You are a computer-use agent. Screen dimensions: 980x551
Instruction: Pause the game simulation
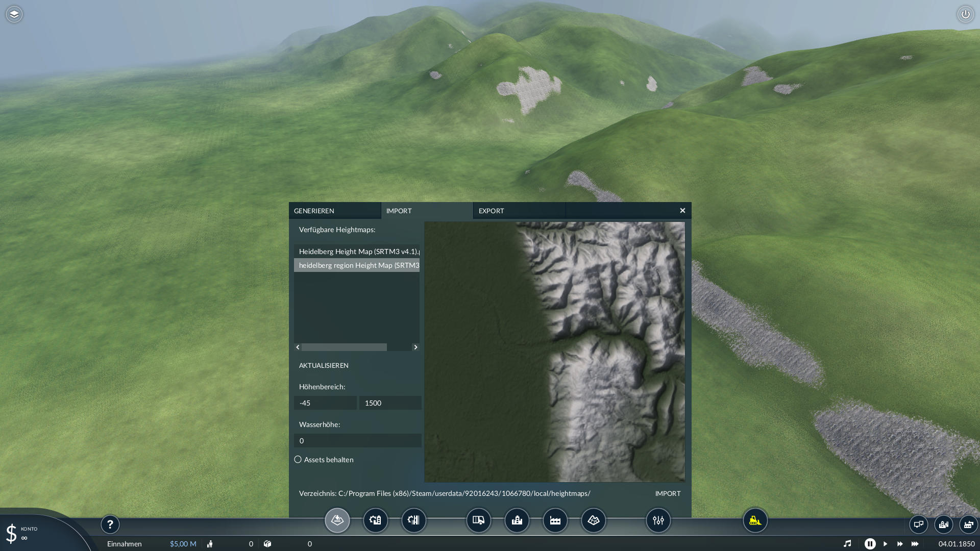coord(870,544)
